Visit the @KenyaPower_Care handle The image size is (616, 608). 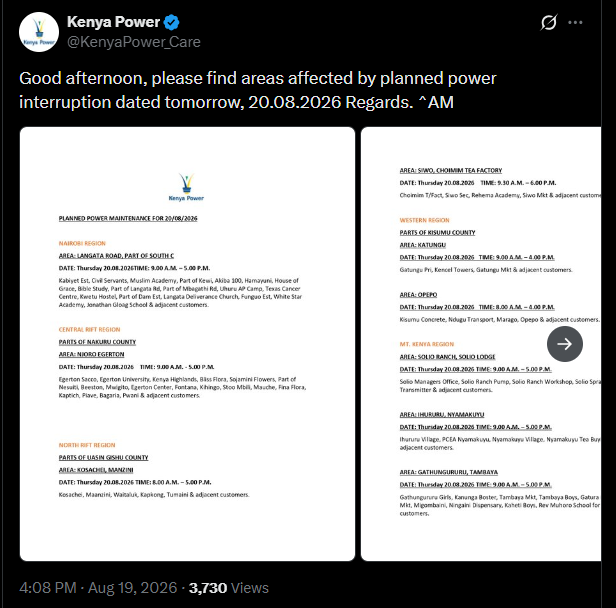(x=134, y=42)
